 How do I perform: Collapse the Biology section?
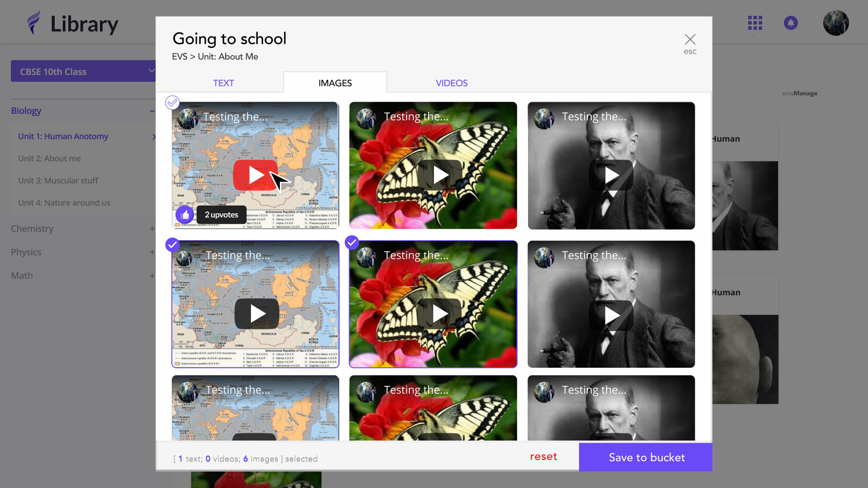152,111
